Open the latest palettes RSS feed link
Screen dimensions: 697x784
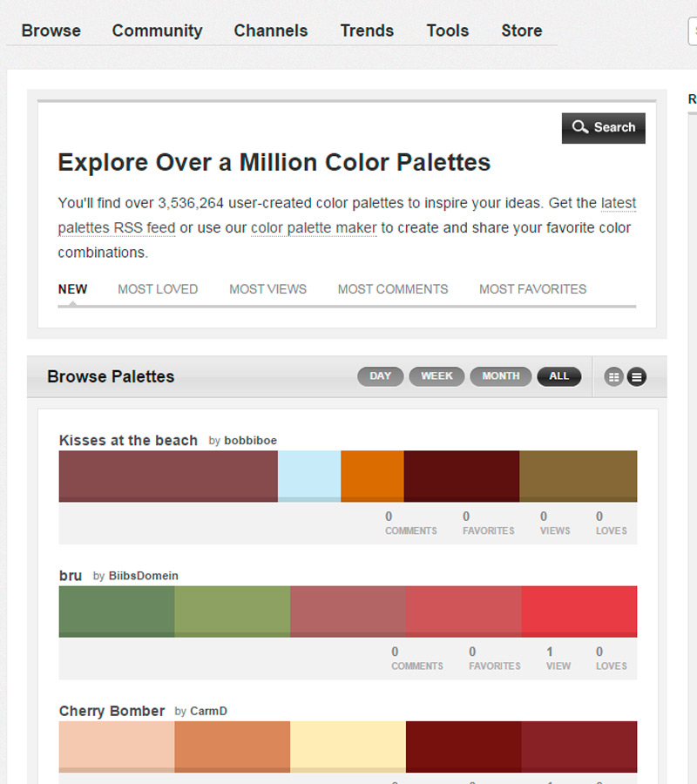point(117,228)
